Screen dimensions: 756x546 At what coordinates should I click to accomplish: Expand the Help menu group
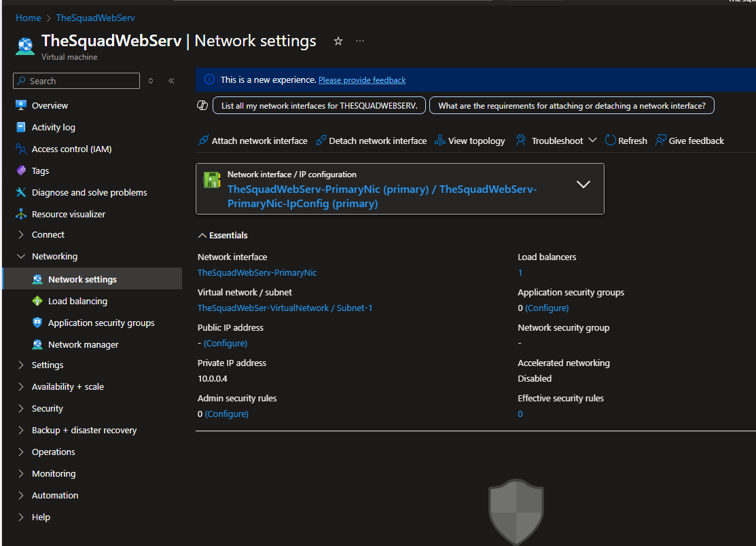21,517
